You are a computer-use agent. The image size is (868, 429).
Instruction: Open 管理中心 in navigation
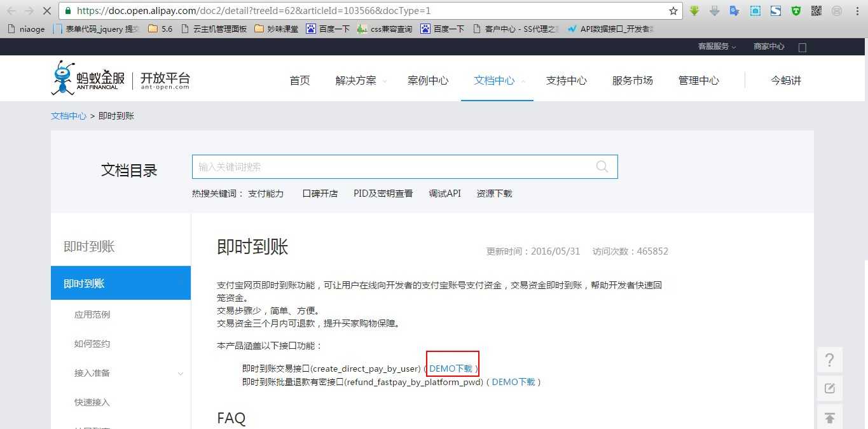698,80
